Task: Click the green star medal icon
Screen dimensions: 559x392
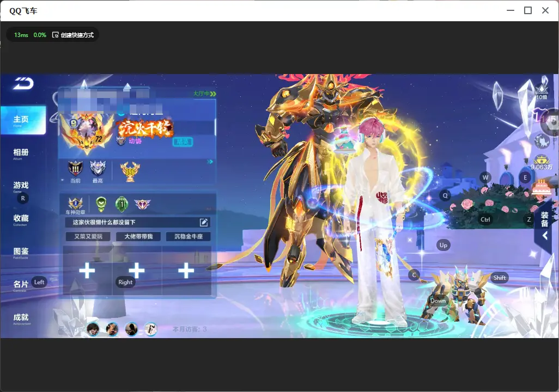Action: (101, 204)
